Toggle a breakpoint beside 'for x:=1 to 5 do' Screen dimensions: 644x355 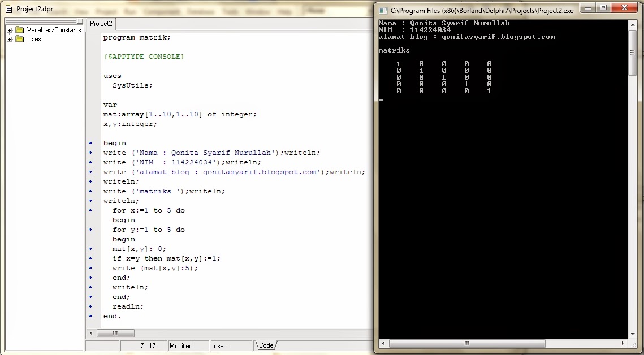(90, 210)
